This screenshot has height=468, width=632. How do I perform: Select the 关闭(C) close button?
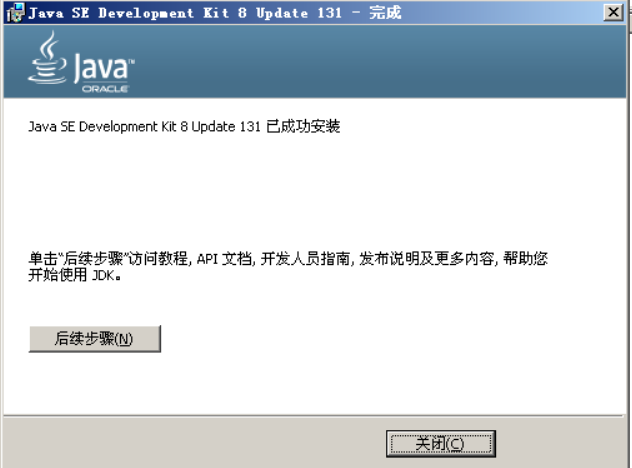[441, 444]
